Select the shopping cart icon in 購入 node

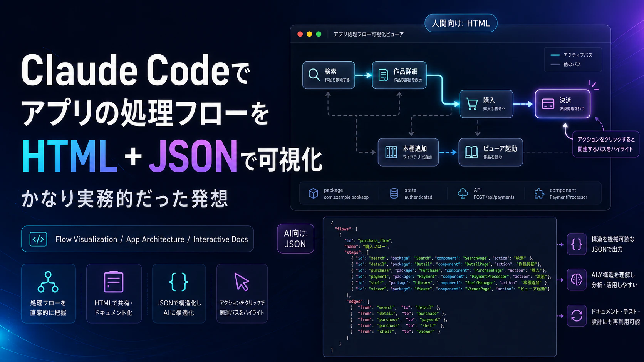(471, 104)
